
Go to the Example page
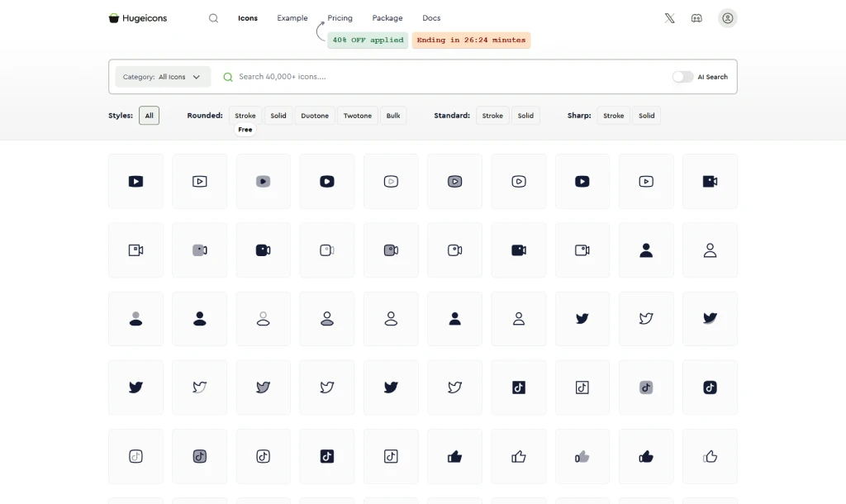292,18
